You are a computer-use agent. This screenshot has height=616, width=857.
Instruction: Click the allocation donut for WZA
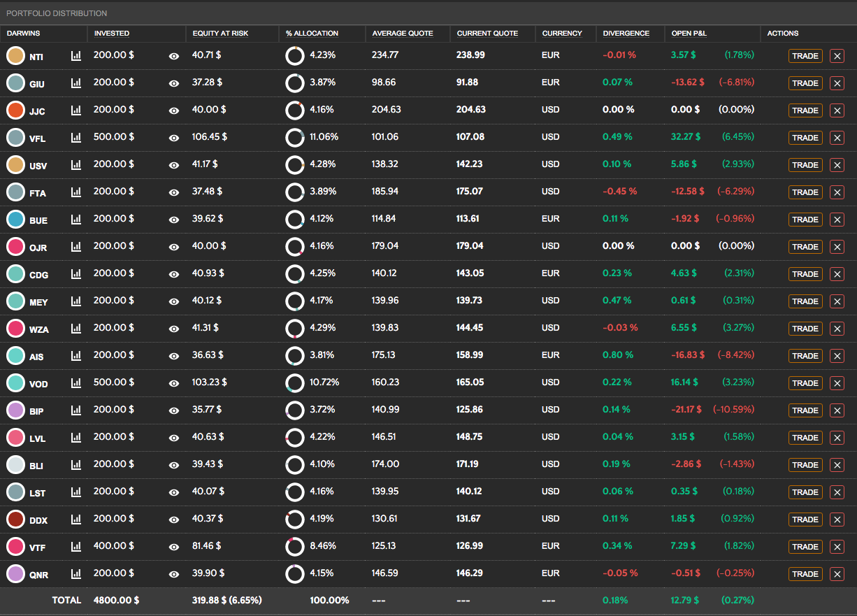pos(295,328)
